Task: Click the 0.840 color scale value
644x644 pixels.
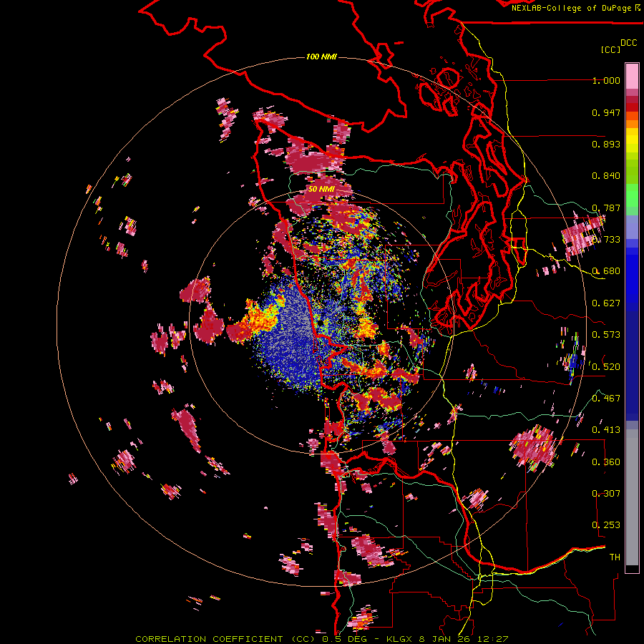Action: [x=606, y=176]
